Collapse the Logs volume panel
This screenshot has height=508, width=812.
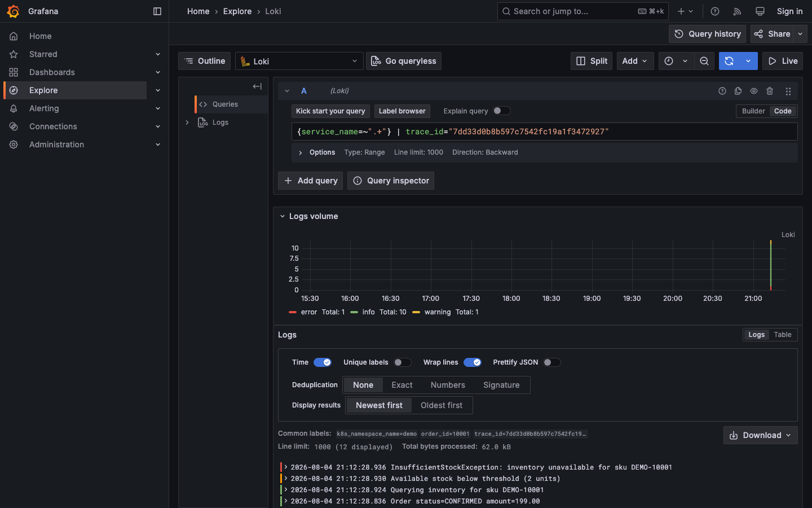tap(283, 216)
